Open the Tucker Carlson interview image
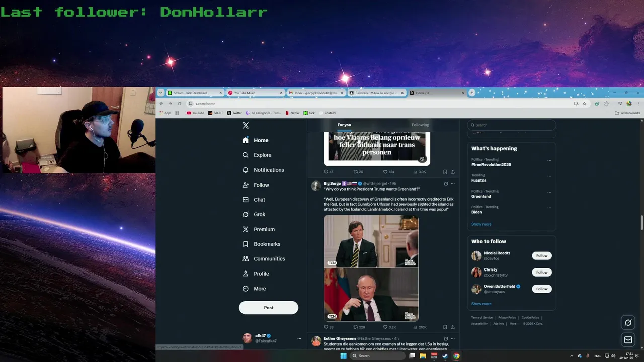The image size is (644, 362). pyautogui.click(x=371, y=241)
